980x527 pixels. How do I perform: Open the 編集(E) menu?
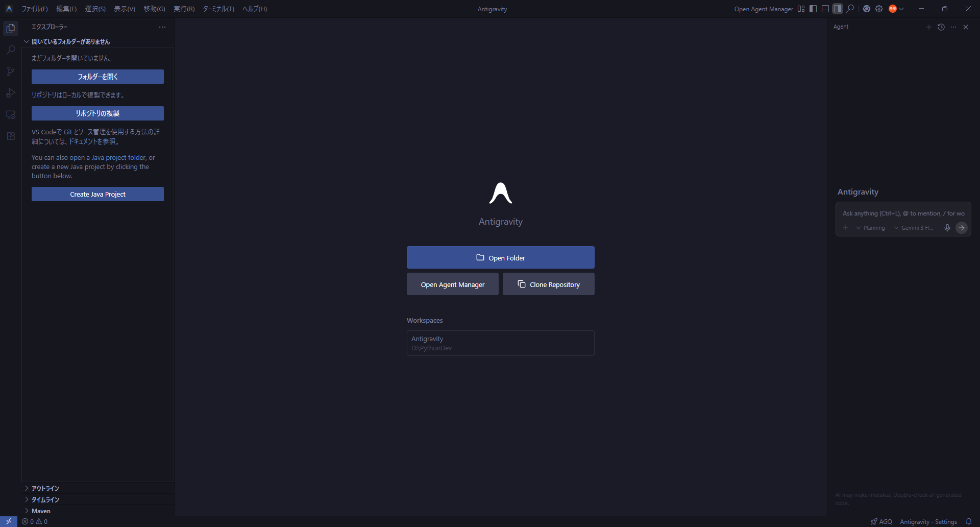coord(66,9)
